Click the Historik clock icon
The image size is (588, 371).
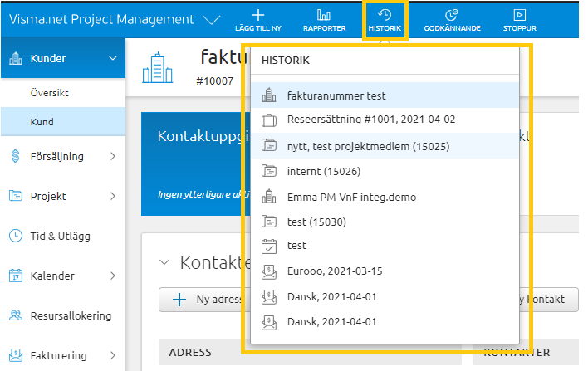click(385, 15)
